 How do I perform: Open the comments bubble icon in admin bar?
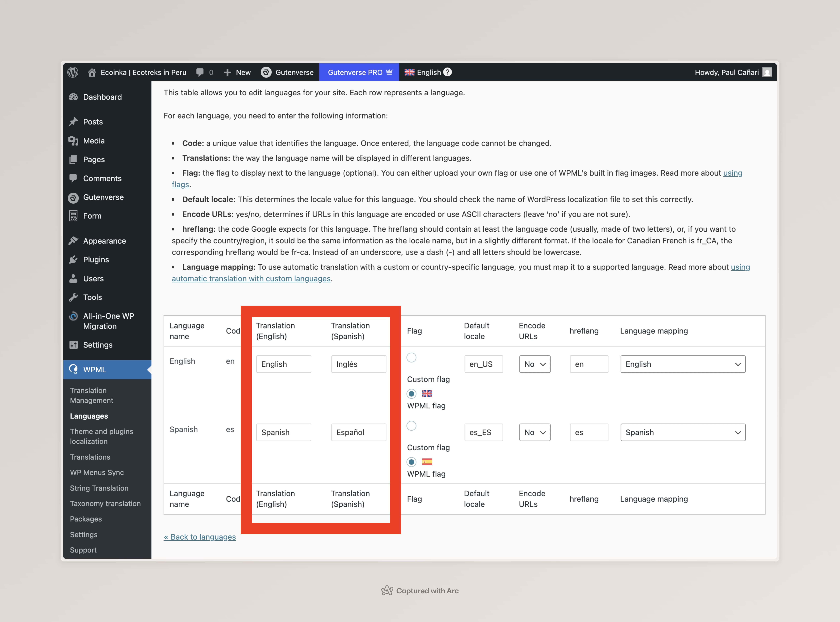click(200, 72)
